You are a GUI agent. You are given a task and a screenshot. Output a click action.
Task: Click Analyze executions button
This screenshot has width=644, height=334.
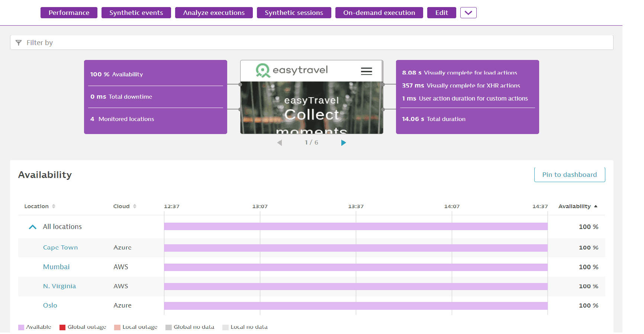point(214,13)
